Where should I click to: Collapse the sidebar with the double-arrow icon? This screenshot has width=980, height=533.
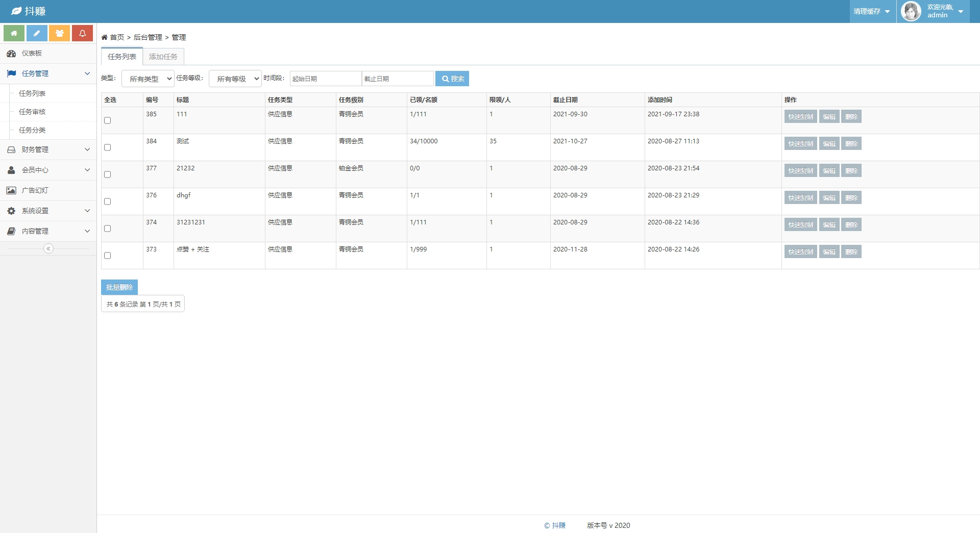48,248
